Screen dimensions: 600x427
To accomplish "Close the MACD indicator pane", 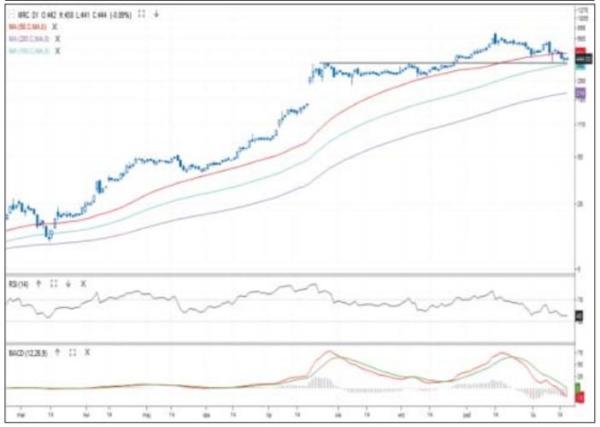I will click(85, 352).
